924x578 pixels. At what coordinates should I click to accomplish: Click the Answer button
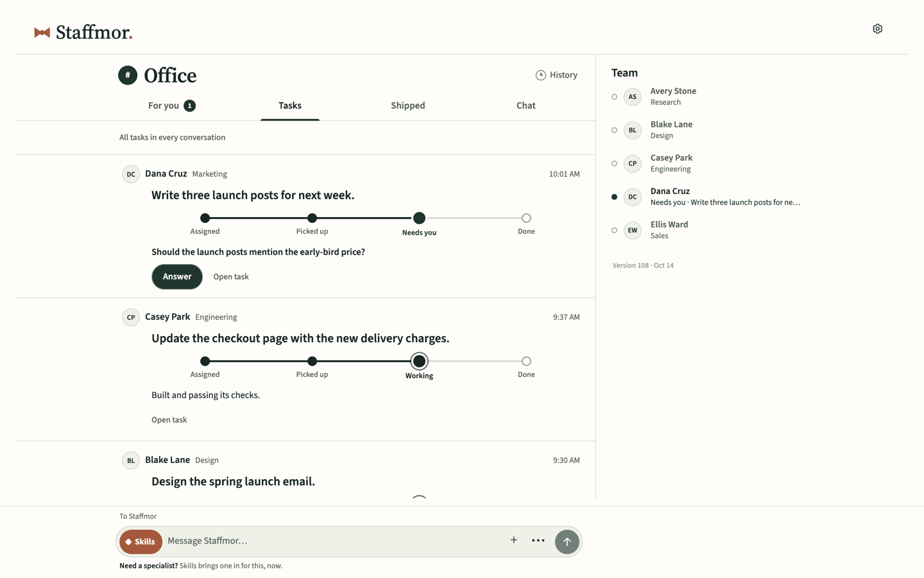177,277
